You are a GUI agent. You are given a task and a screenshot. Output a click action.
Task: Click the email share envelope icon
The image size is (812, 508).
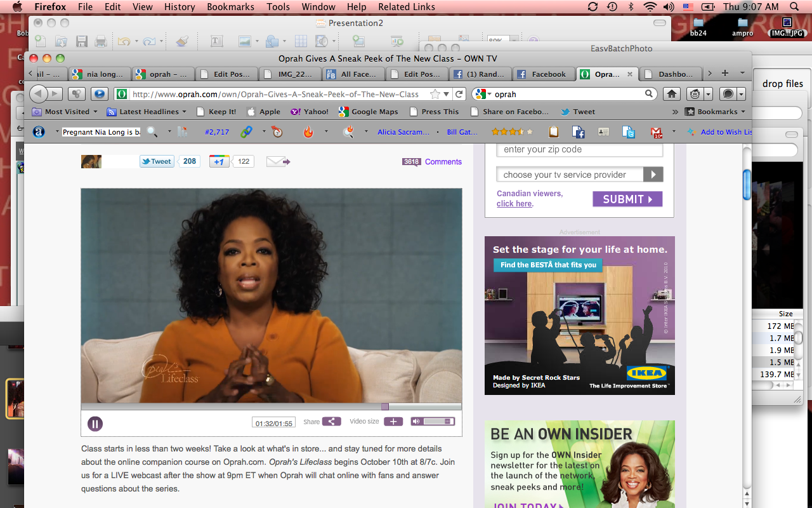tap(277, 161)
